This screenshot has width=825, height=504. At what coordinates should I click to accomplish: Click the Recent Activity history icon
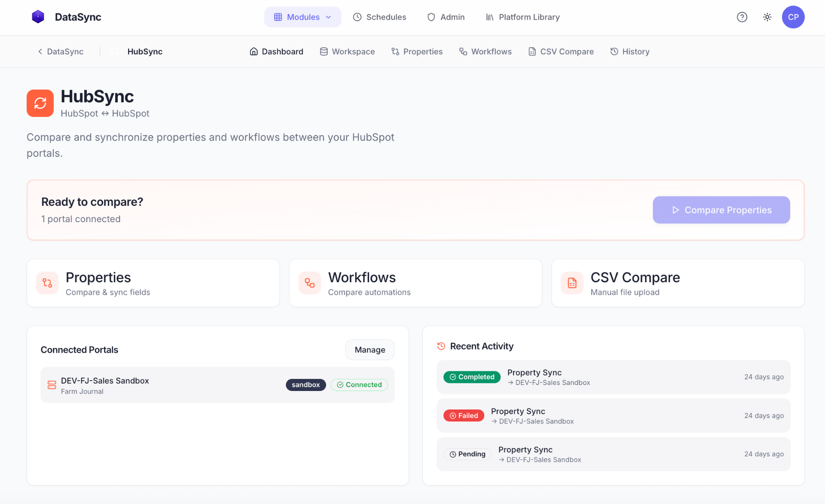coord(441,346)
